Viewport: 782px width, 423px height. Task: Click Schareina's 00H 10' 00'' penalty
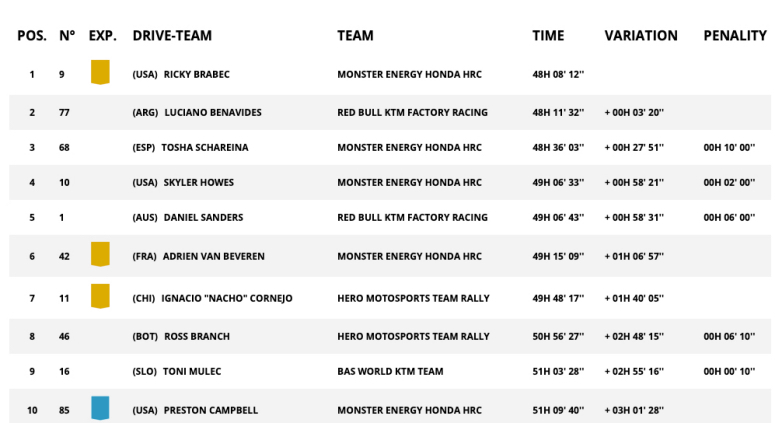729,148
